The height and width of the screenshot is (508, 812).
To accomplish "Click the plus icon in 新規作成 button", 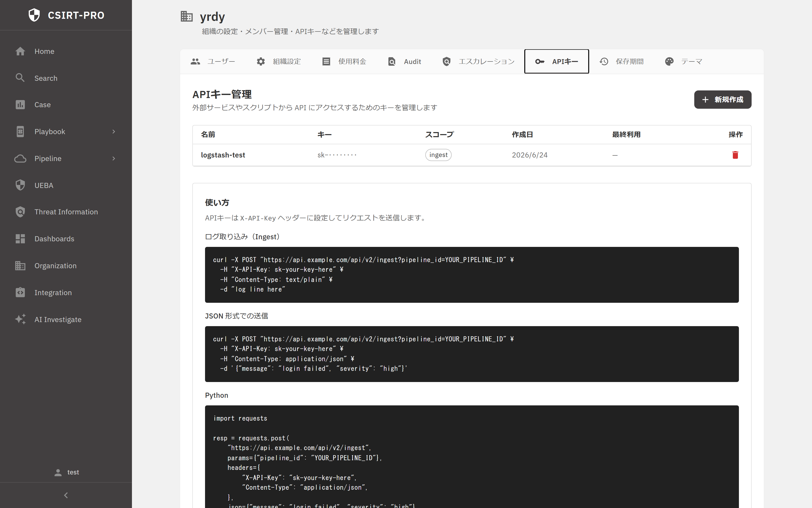I will tap(705, 100).
